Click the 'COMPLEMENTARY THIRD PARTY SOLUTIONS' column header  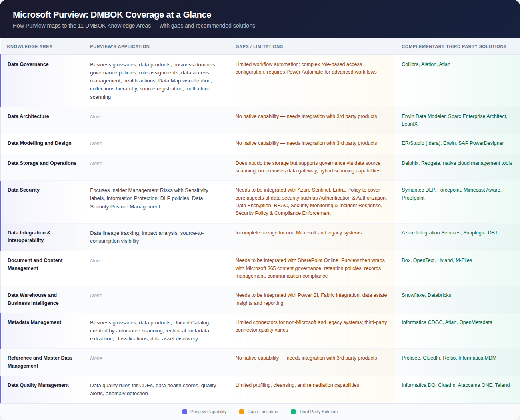[454, 46]
